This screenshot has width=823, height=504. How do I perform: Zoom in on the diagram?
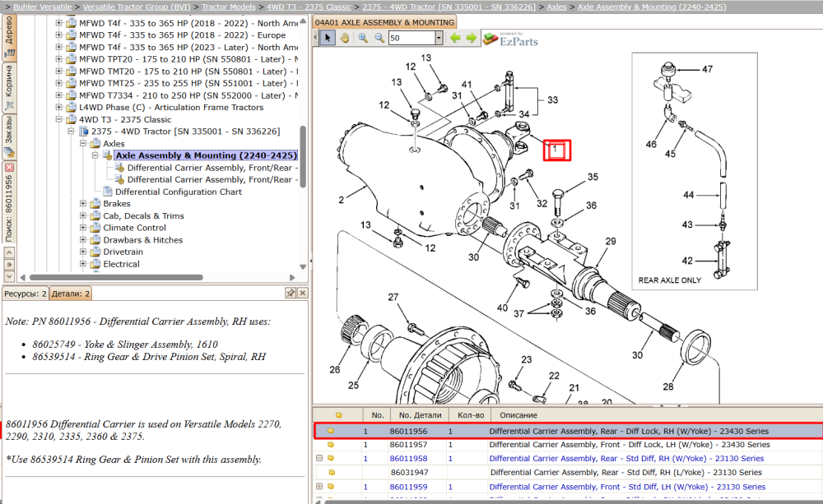tap(363, 38)
